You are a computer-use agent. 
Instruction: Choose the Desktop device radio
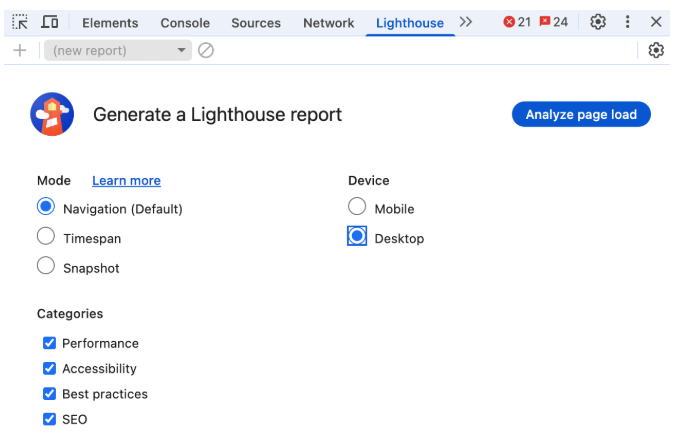coord(357,236)
